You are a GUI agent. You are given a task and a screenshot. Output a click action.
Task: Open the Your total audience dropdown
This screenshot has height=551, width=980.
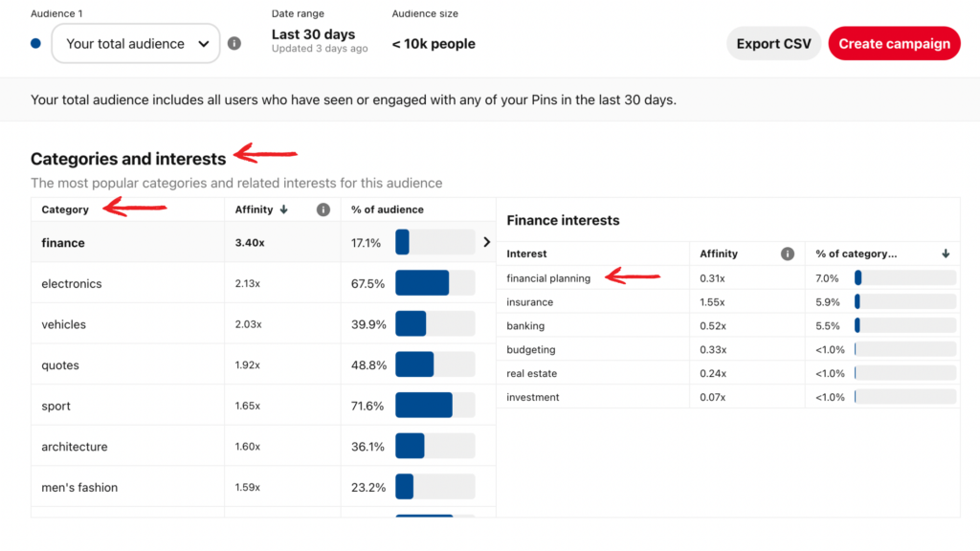pos(136,44)
